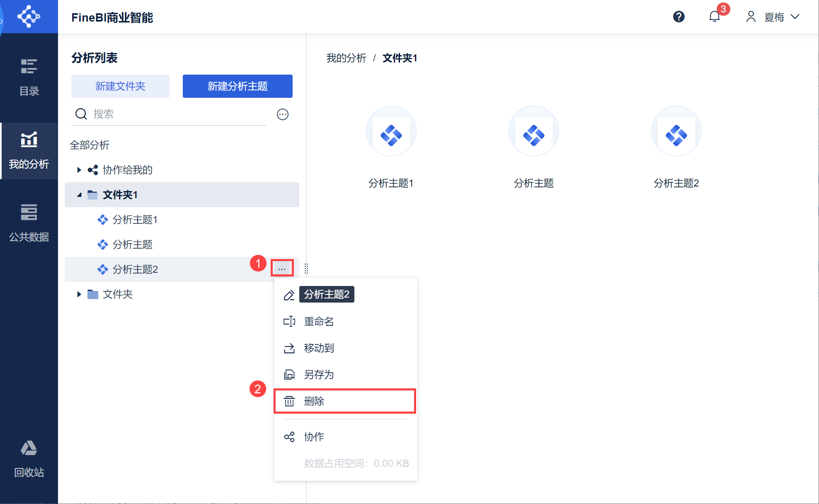819x504 pixels.
Task: Click the 搜索 search input field
Action: [x=178, y=114]
